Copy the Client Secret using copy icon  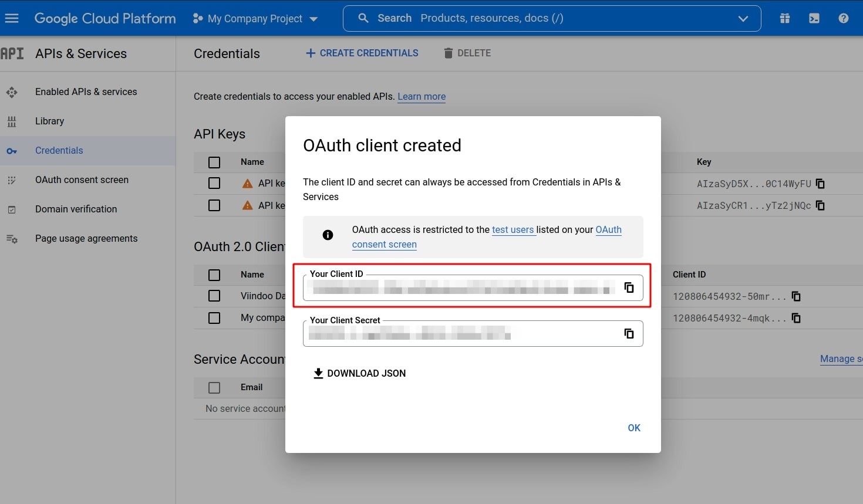click(x=629, y=333)
